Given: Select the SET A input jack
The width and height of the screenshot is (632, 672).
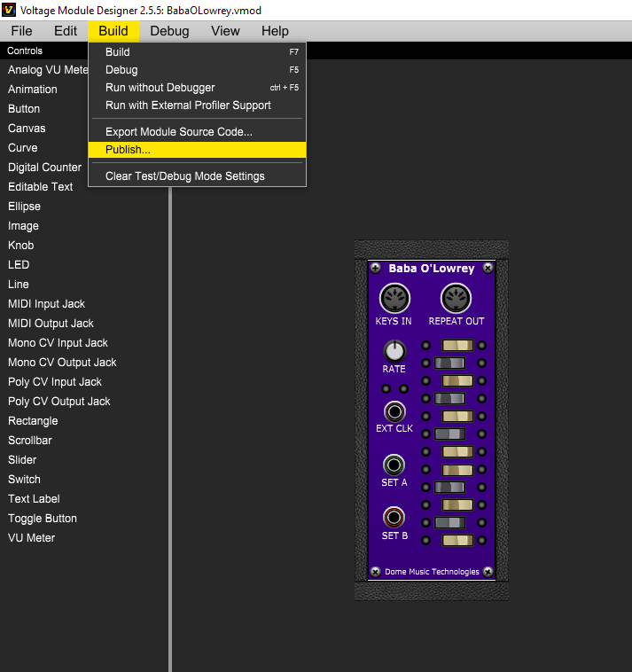Looking at the screenshot, I should (x=394, y=465).
